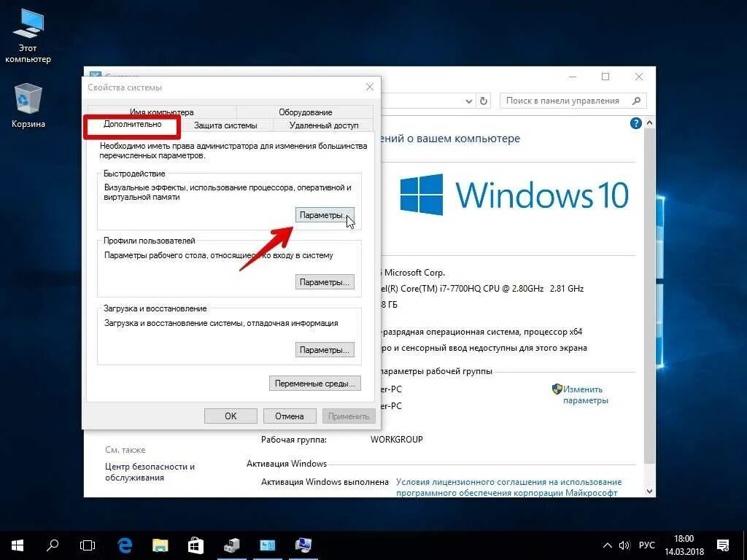Click the processor i7-7700HQ text

[x=482, y=289]
